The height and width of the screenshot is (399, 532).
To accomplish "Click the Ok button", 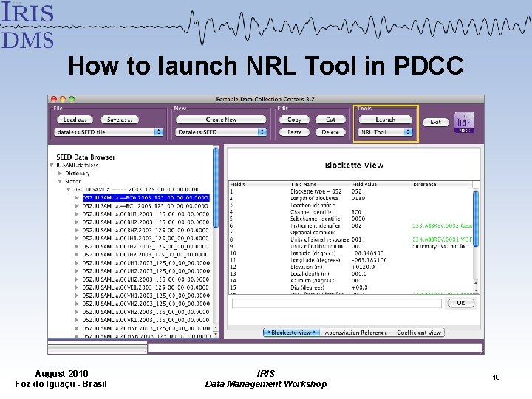I will tap(461, 303).
